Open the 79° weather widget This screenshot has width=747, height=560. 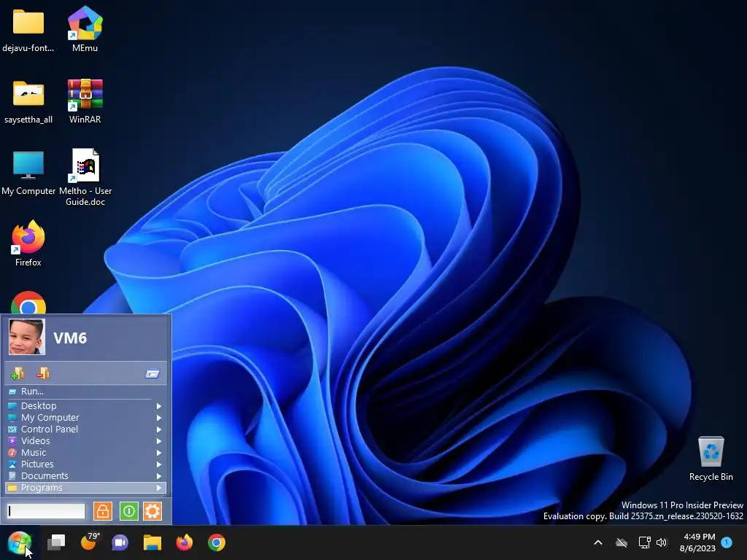[x=90, y=542]
